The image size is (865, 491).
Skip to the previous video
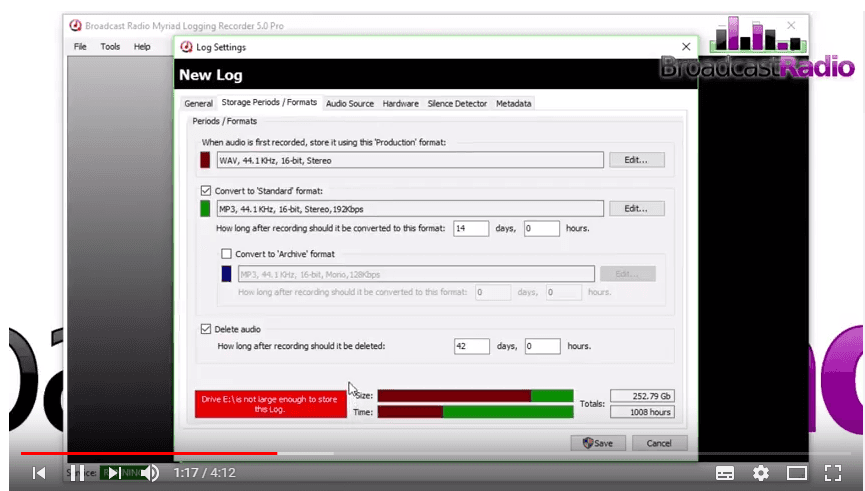[39, 473]
